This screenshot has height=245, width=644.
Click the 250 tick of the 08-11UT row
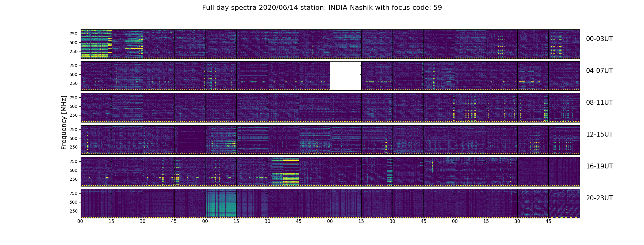pos(74,115)
